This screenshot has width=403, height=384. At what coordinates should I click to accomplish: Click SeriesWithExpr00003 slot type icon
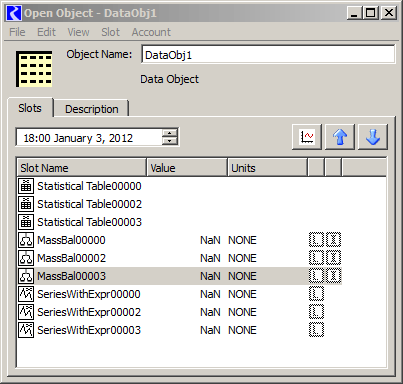click(26, 330)
